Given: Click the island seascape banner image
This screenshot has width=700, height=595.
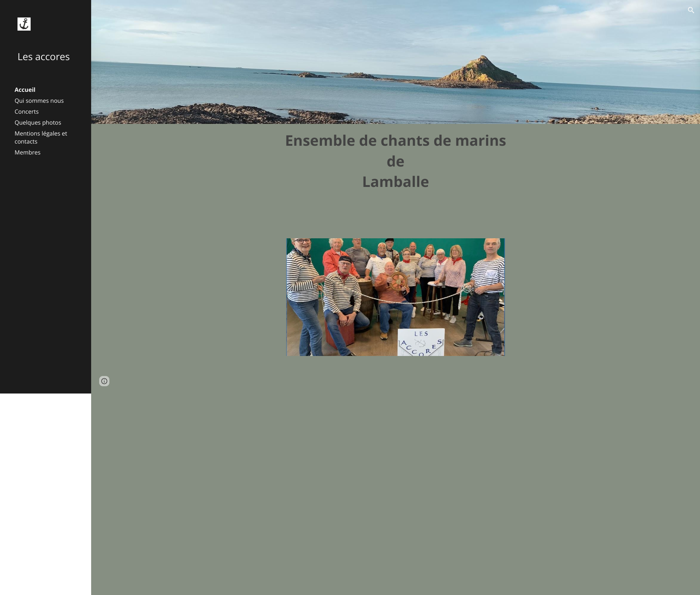Looking at the screenshot, I should (x=396, y=62).
